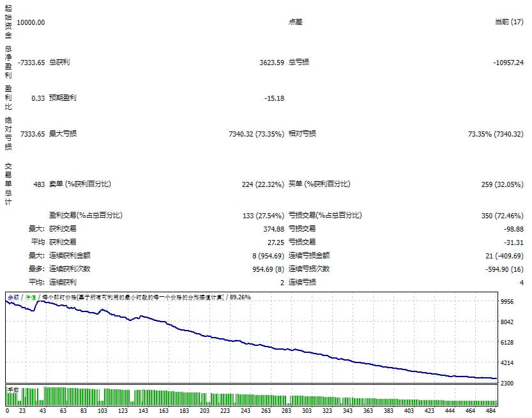Click the spread value 当前 (17)
The image size is (532, 418).
click(509, 22)
